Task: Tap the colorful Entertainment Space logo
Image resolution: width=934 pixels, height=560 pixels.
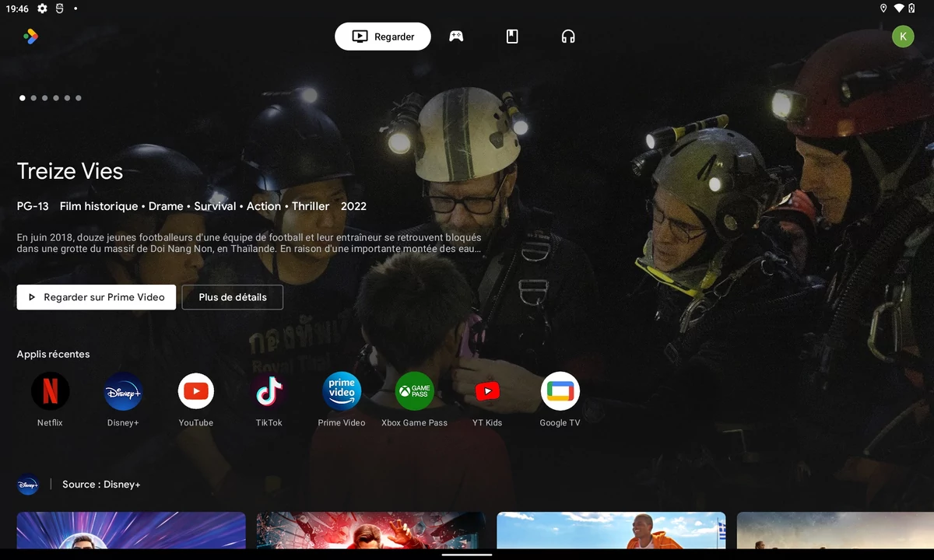Action: click(x=30, y=36)
